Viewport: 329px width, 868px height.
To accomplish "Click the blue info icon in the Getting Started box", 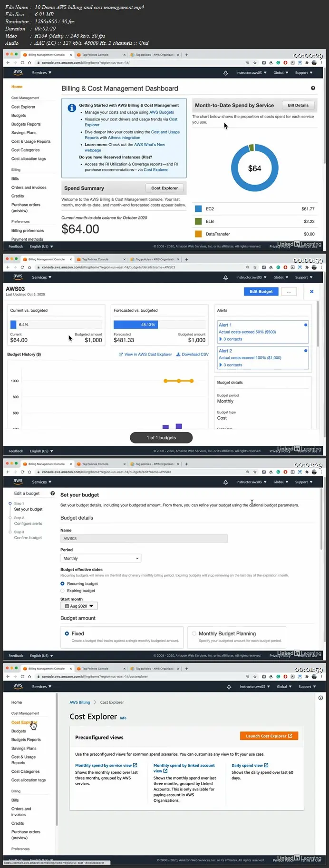I will click(x=72, y=108).
